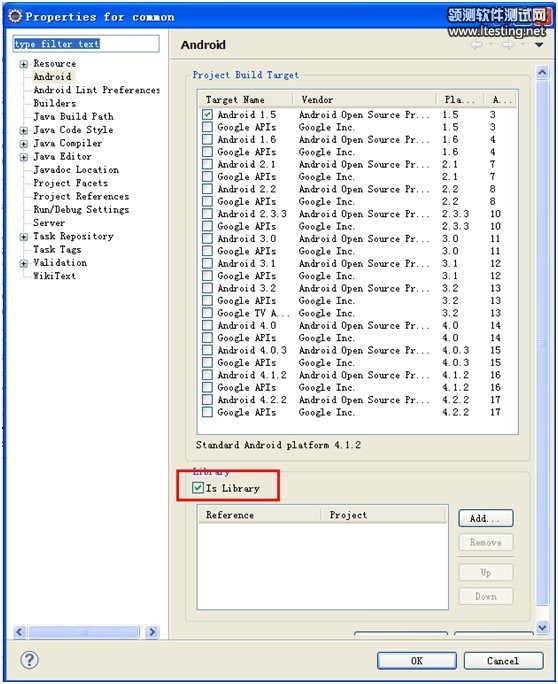Image resolution: width=558 pixels, height=684 pixels.
Task: Open the WikiText properties page
Action: [x=55, y=276]
